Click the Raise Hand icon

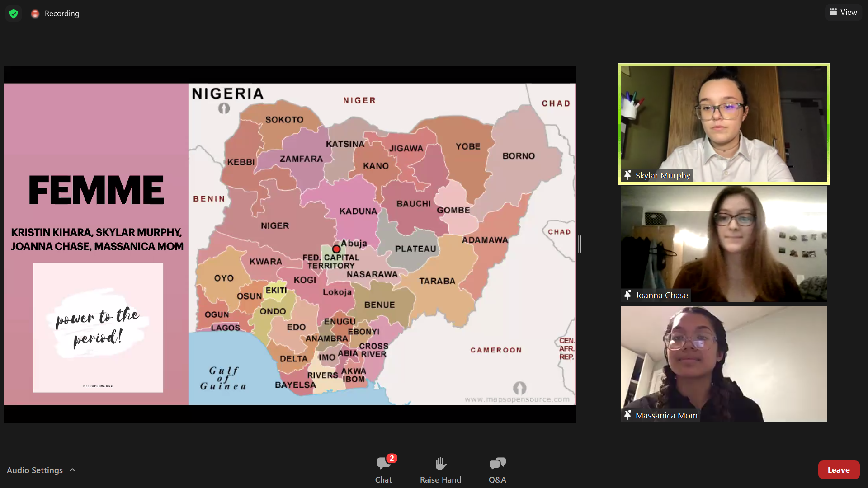(440, 464)
